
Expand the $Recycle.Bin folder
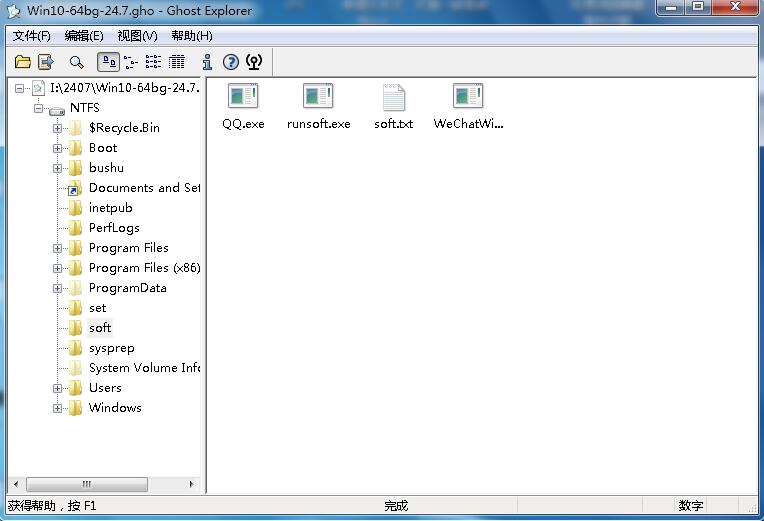(57, 128)
